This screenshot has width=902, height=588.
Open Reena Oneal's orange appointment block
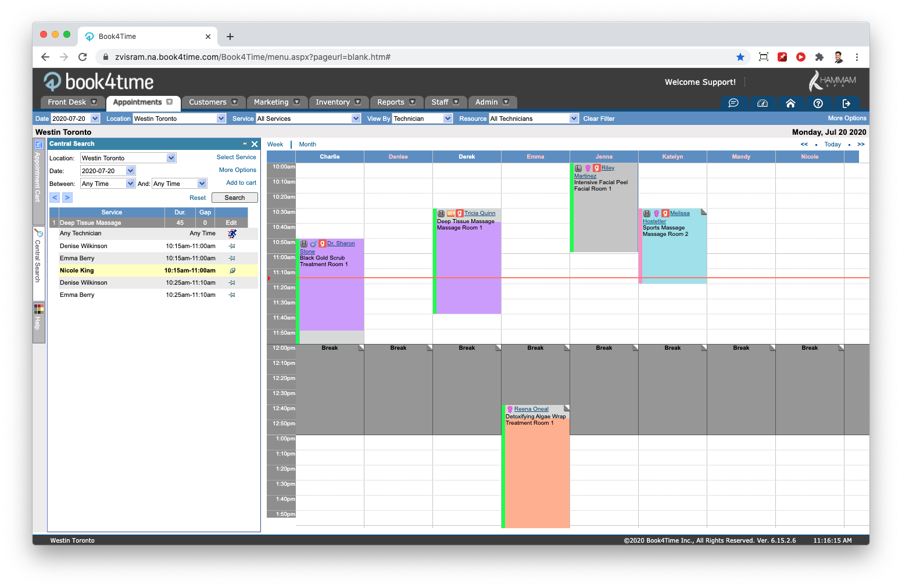click(536, 476)
